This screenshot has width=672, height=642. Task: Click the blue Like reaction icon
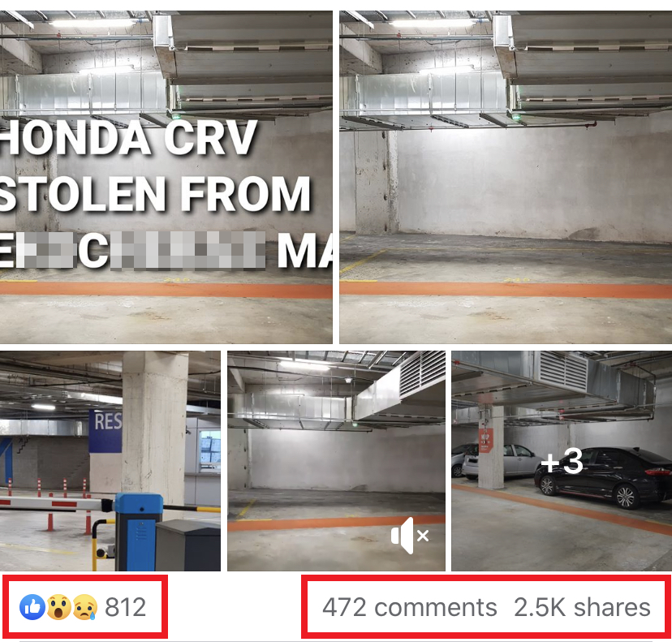(32, 607)
